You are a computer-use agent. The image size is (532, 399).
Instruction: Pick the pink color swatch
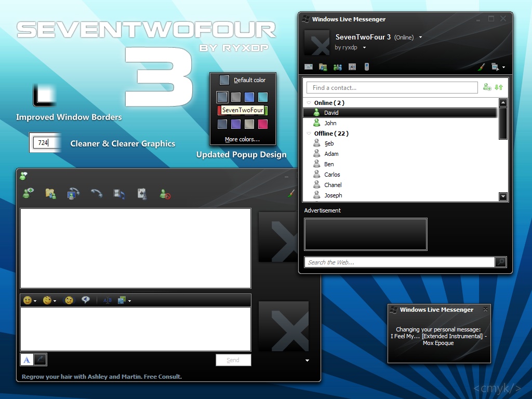tap(263, 124)
